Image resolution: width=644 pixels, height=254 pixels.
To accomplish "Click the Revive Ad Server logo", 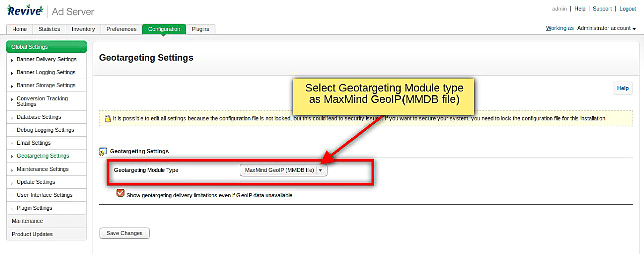I will tap(50, 11).
